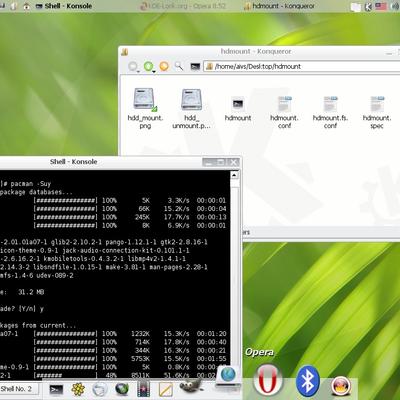This screenshot has height=400, width=400.
Task: Select the hdmount script file
Action: tap(238, 109)
